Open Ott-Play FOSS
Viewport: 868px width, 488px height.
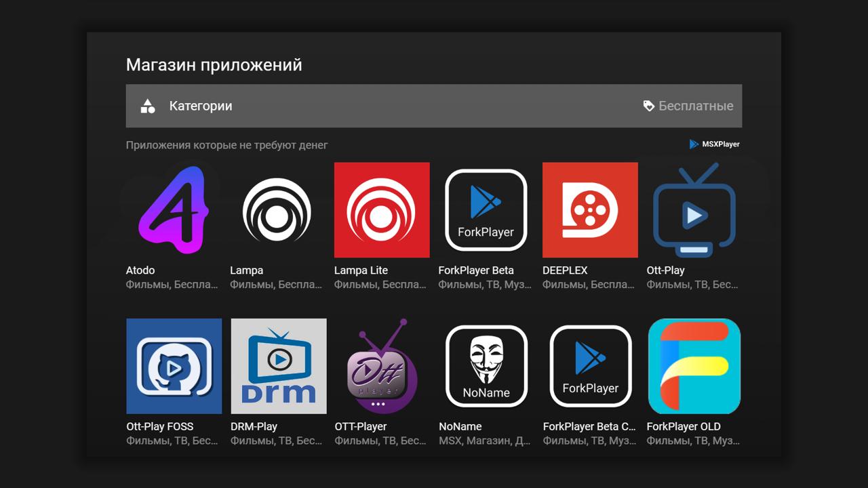click(174, 366)
